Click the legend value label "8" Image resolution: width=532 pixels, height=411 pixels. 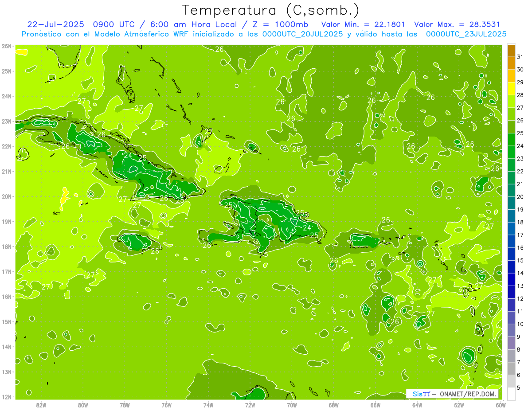[x=518, y=349]
